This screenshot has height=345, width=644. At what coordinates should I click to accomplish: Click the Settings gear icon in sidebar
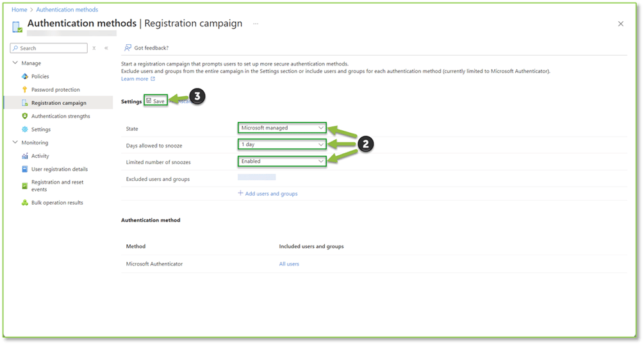point(24,129)
